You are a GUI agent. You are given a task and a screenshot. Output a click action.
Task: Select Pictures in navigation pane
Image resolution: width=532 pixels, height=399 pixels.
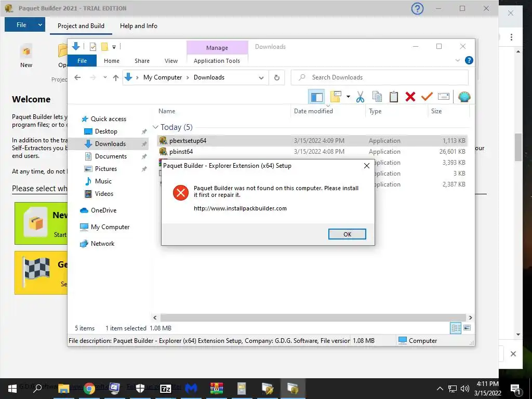pos(105,169)
